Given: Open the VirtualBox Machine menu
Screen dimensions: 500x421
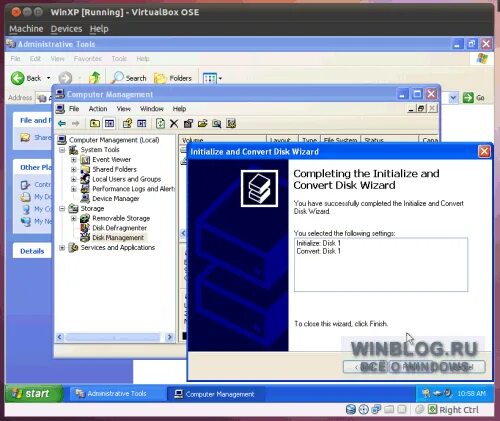Looking at the screenshot, I should coord(26,29).
